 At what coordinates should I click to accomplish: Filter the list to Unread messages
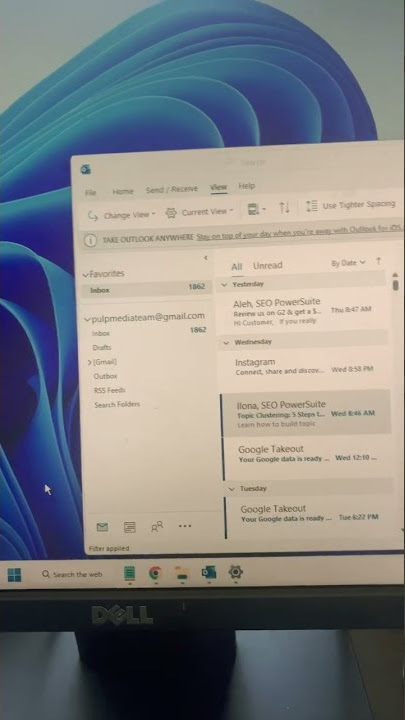[268, 265]
